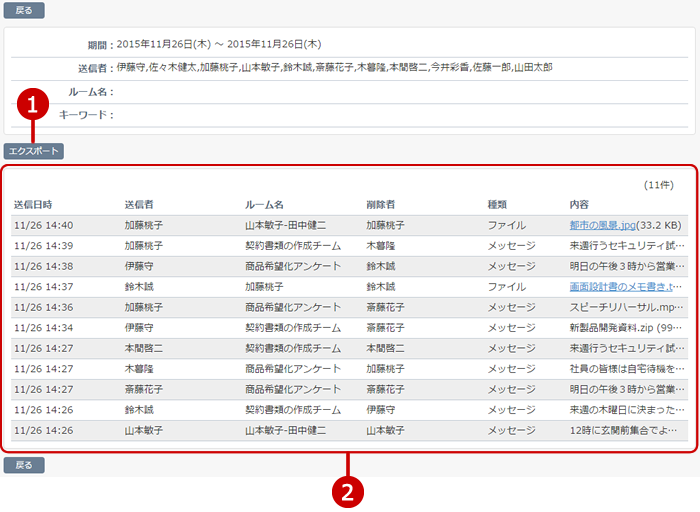Screen dimensions: 700x512
Task: Click the エクスポート button
Action: coord(34,152)
